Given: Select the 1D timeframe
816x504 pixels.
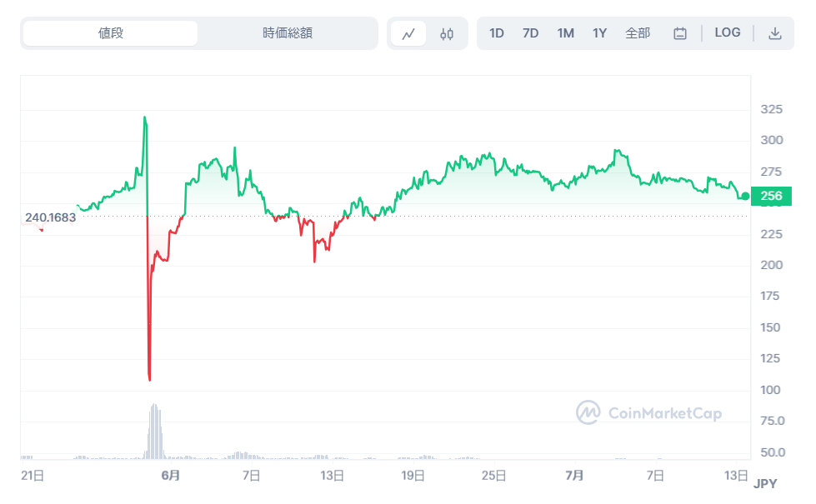Looking at the screenshot, I should [x=497, y=32].
